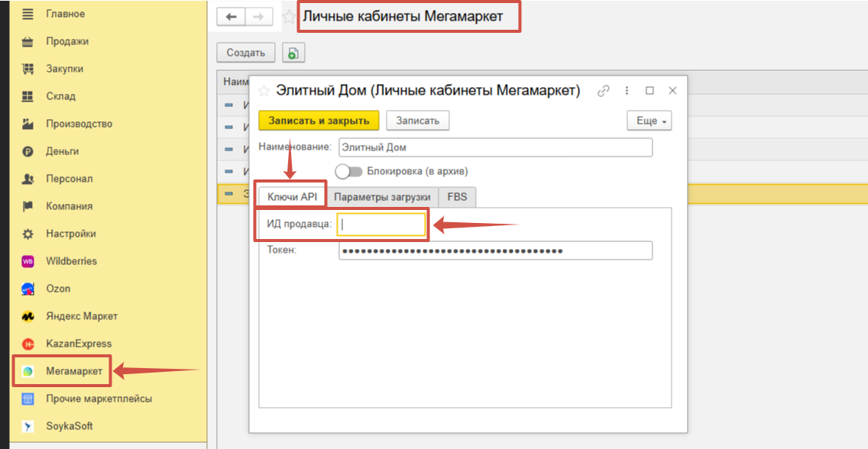
Task: Open the Производство section
Action: point(79,124)
